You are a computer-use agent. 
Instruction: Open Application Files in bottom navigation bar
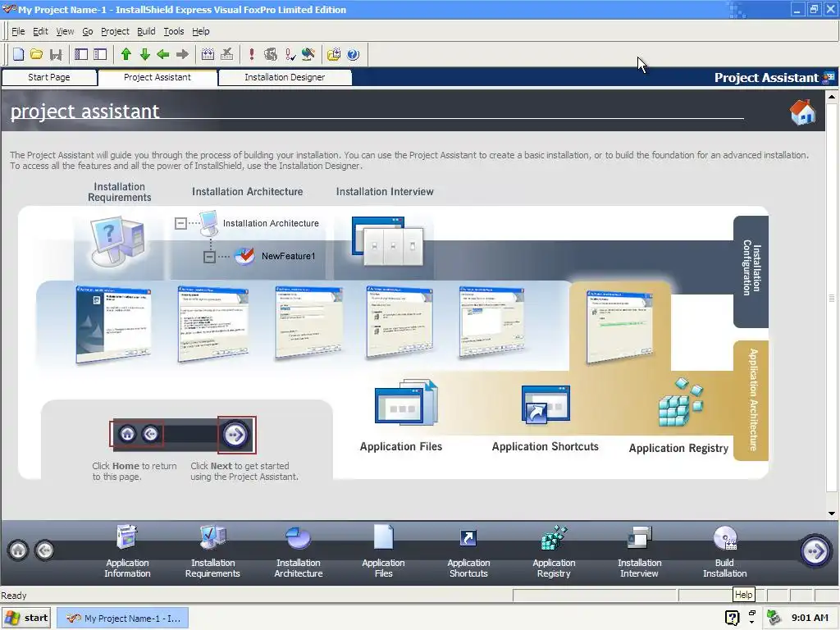[x=384, y=552]
